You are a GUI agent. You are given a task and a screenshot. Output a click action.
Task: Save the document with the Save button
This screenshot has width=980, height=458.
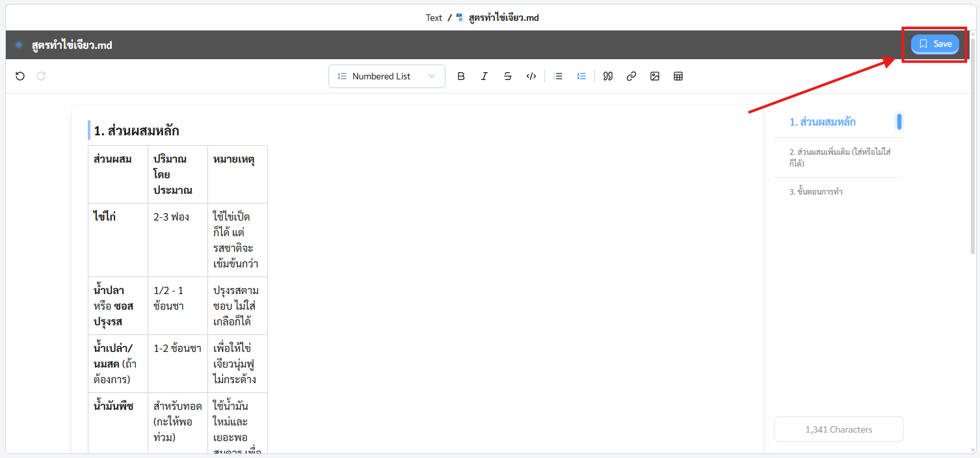(934, 44)
